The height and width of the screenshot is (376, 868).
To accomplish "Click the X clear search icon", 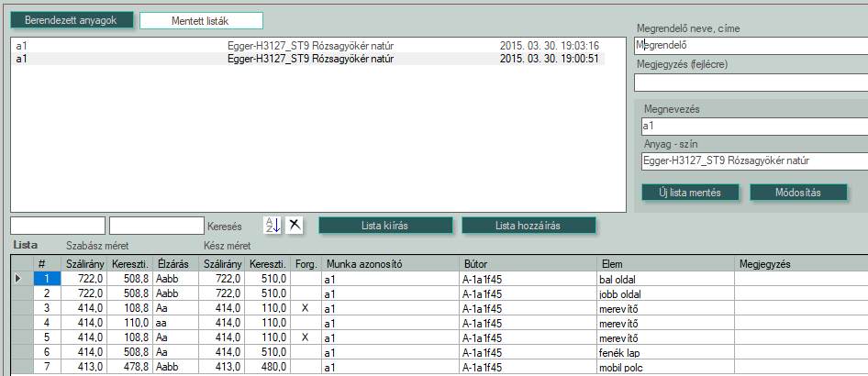I will (295, 226).
